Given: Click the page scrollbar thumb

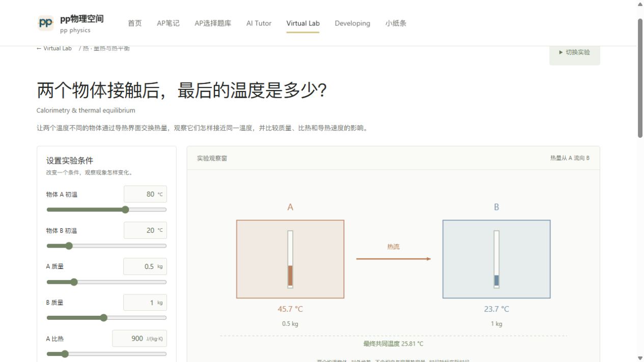Looking at the screenshot, I should (640, 78).
